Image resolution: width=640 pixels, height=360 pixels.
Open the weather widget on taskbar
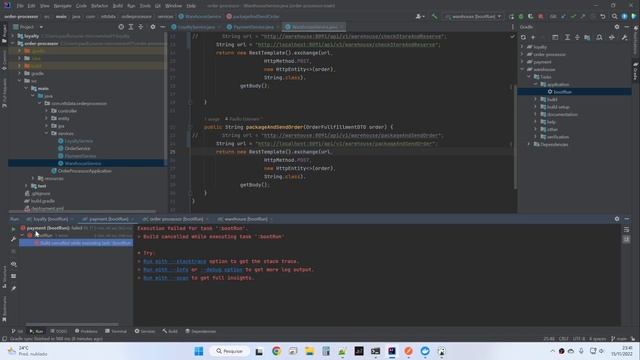(x=27, y=351)
